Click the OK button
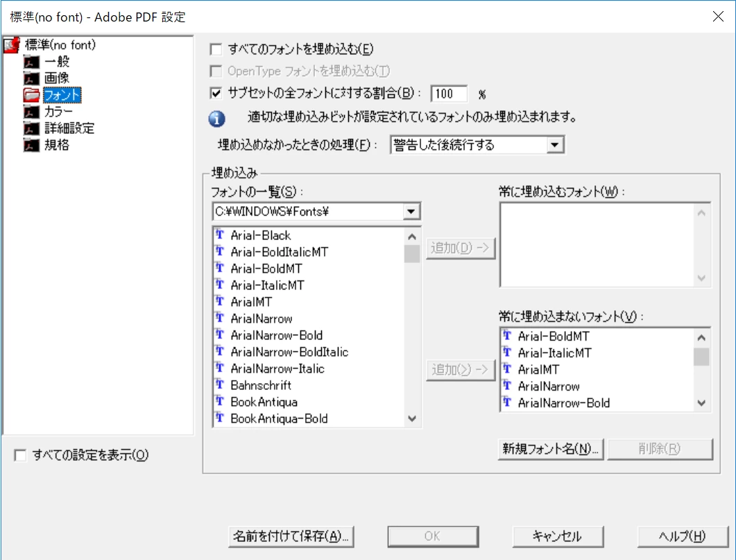Image resolution: width=736 pixels, height=560 pixels. [433, 536]
